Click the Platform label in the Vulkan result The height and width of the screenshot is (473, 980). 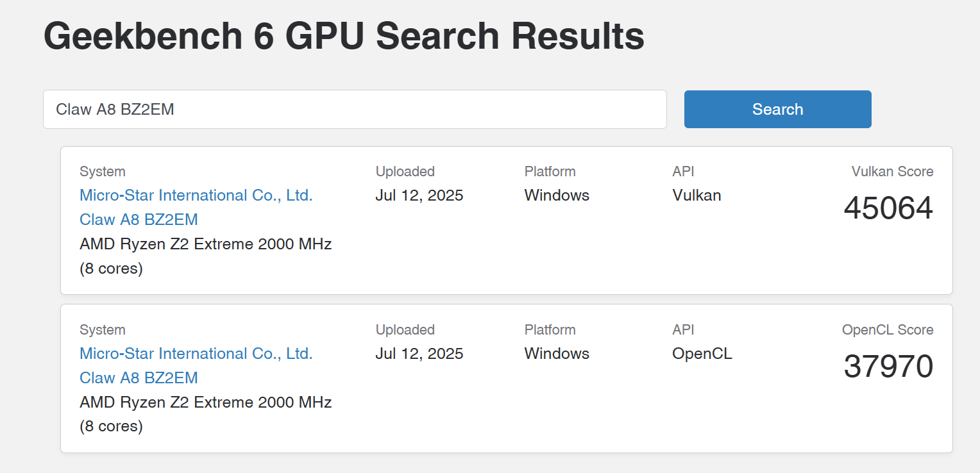click(550, 172)
